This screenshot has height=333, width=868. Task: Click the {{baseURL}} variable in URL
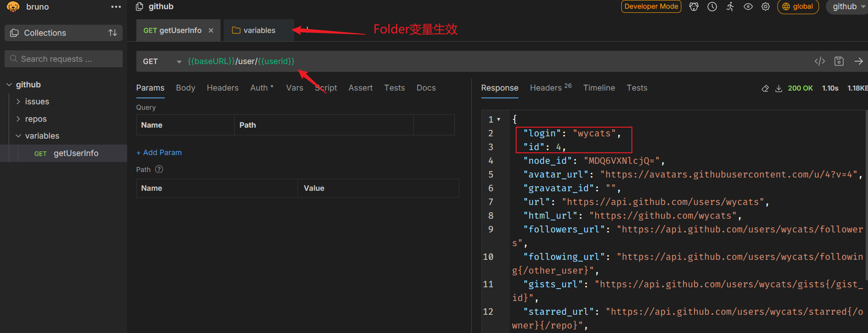211,61
